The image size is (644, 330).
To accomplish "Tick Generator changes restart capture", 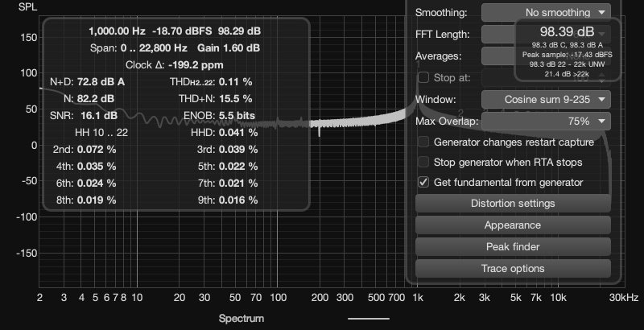I will (x=424, y=142).
